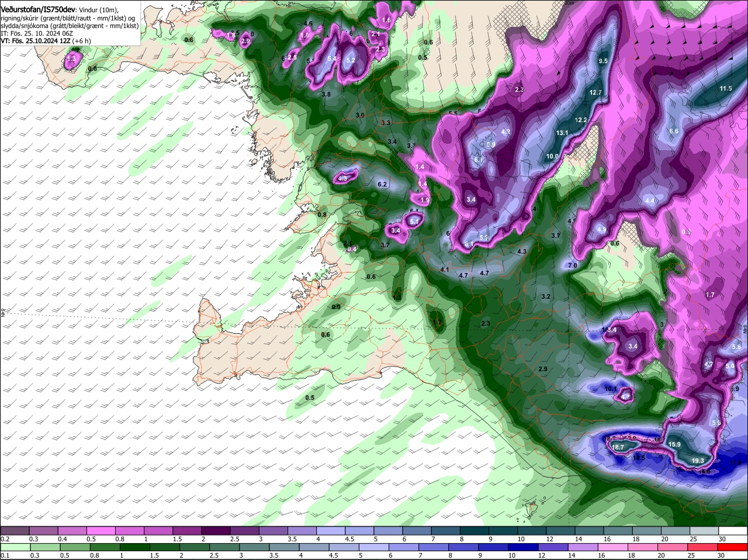Pick the dark green rain scale swatch labeled 1

135,547
